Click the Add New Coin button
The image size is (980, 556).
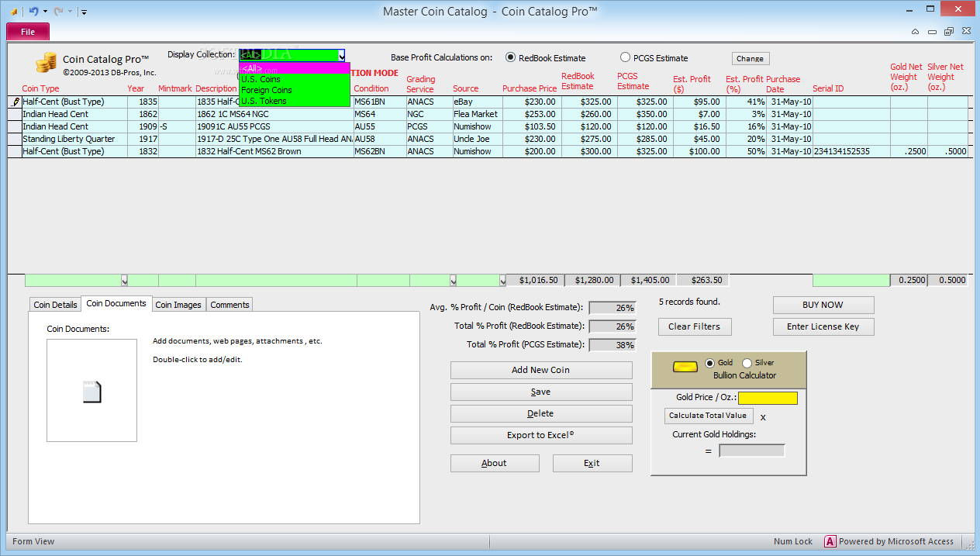tap(541, 370)
